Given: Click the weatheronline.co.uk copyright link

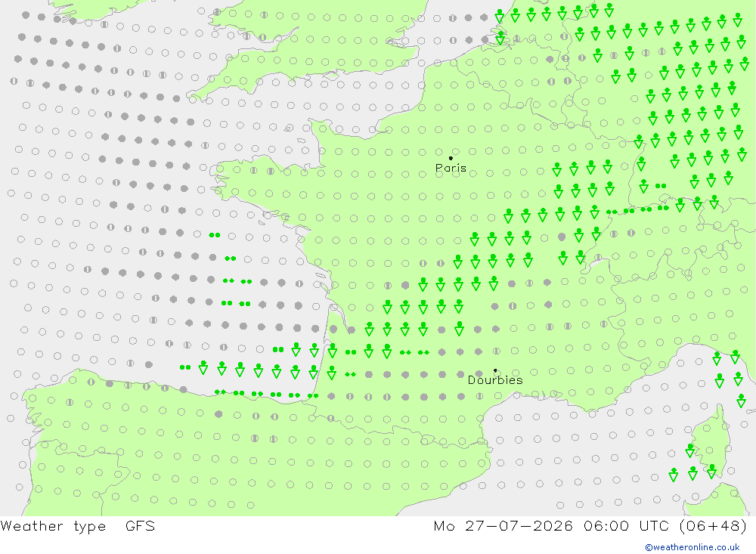Looking at the screenshot, I should (692, 547).
